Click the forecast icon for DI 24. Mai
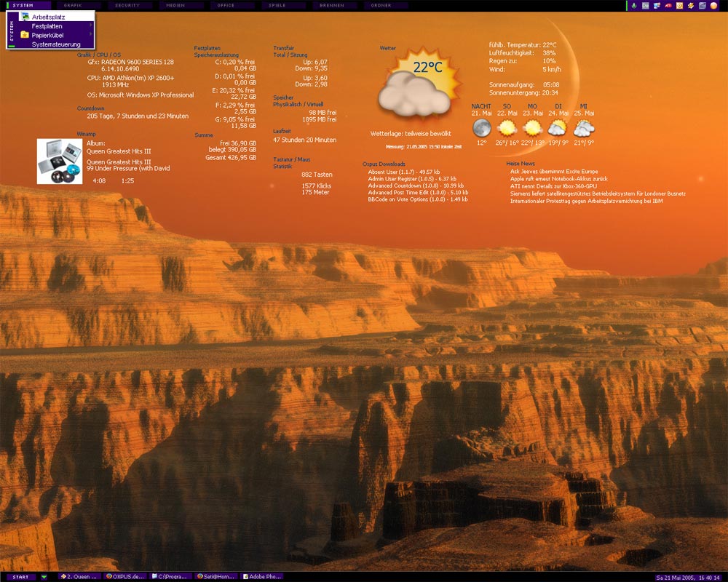This screenshot has height=582, width=728. [558, 128]
